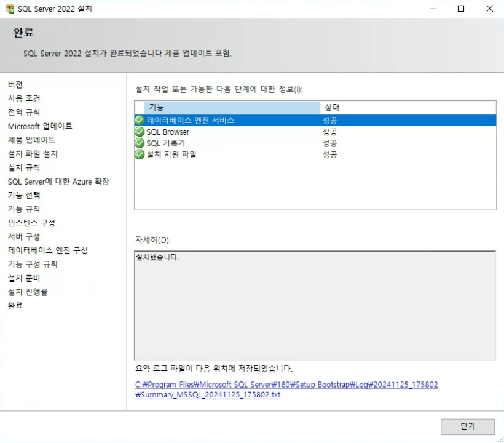Select the 설치 지원 파일 row

(315, 154)
